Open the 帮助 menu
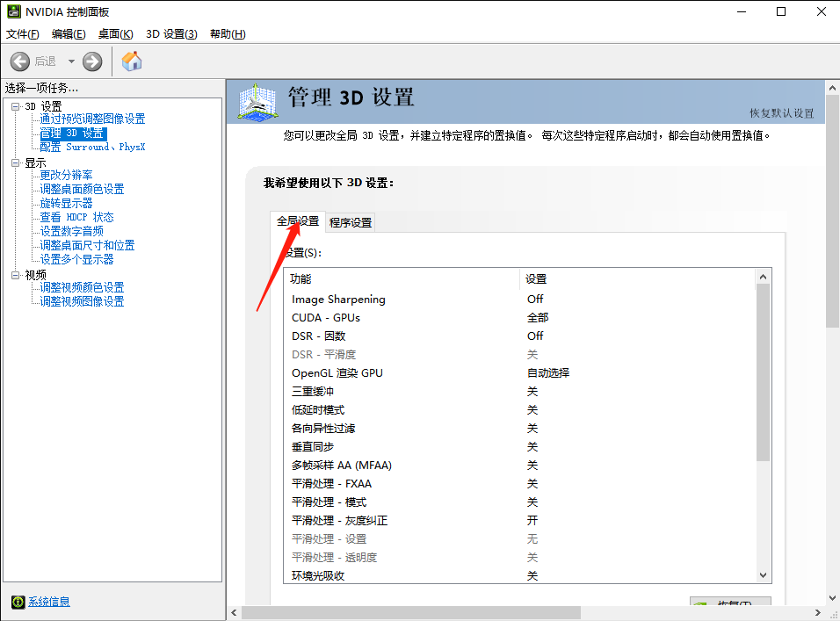 pos(227,33)
